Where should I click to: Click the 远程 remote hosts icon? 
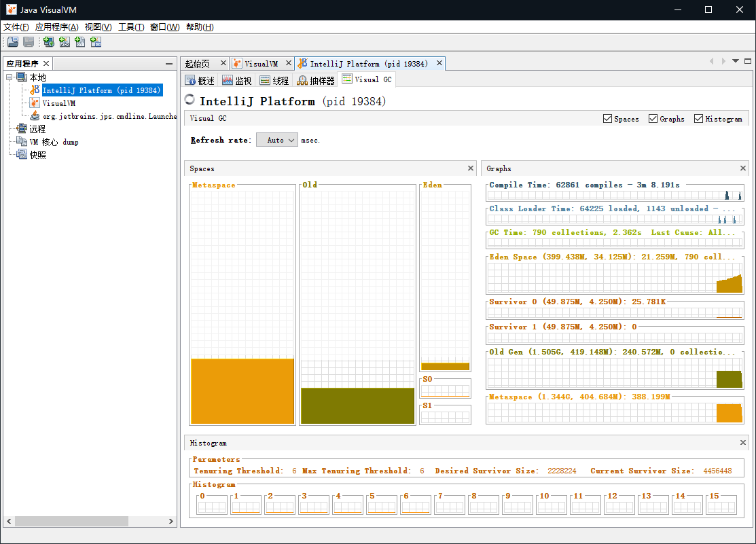[22, 128]
